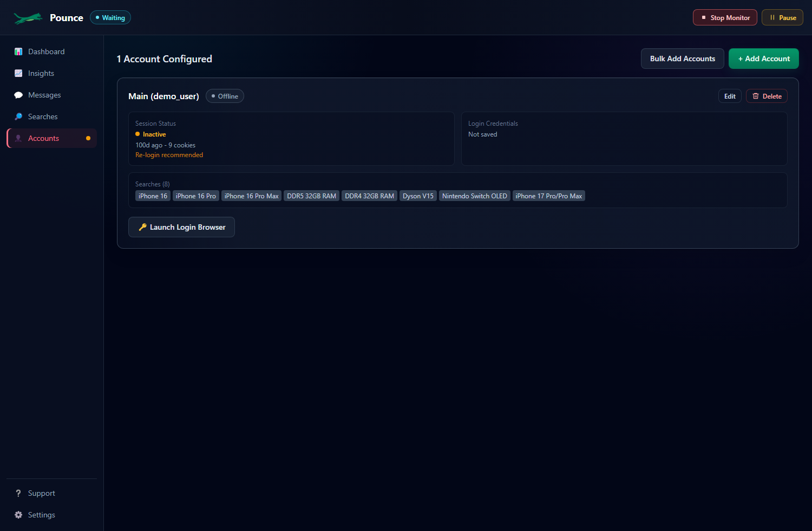This screenshot has width=812, height=531.
Task: Click the Nintendo Switch OLED tag
Action: point(474,196)
